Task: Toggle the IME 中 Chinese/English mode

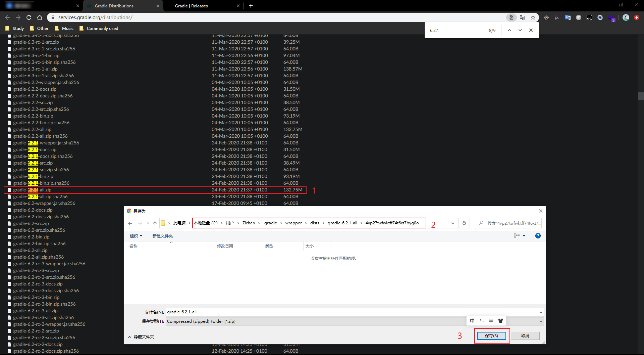Action: (x=472, y=321)
